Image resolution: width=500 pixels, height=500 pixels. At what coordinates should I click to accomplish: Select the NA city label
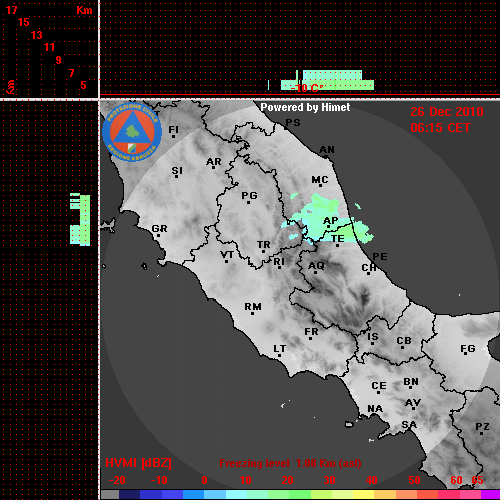375,409
